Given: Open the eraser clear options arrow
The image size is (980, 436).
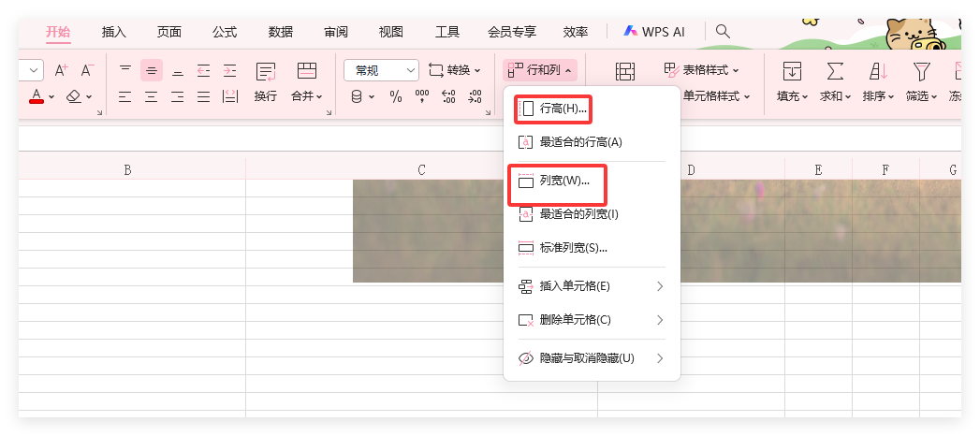Looking at the screenshot, I should pyautogui.click(x=89, y=96).
